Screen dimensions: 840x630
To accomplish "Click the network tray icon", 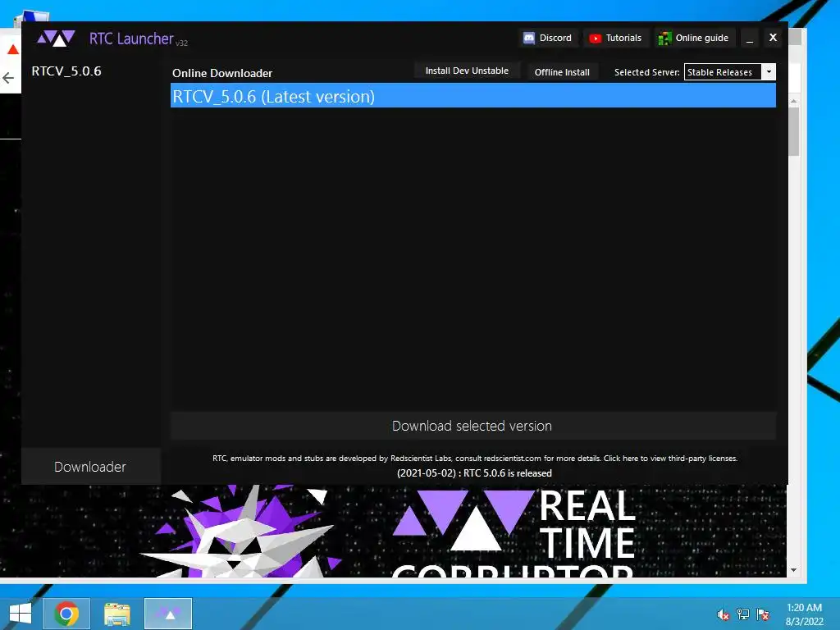I will [x=742, y=614].
